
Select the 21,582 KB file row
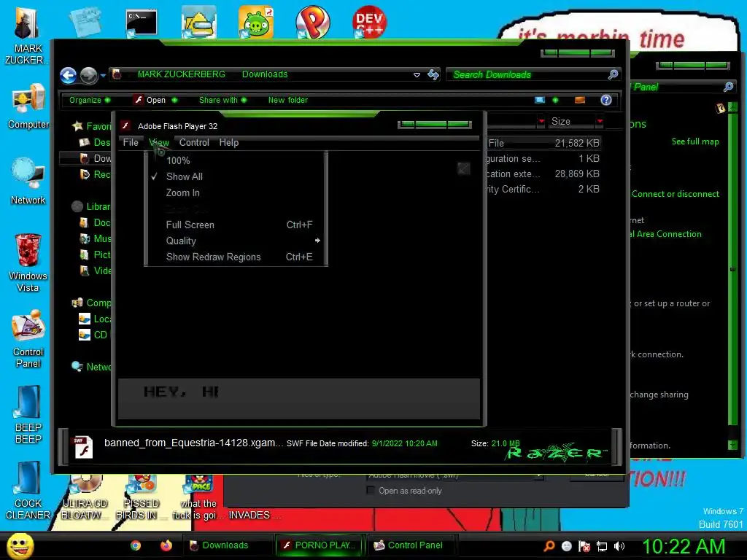(543, 143)
